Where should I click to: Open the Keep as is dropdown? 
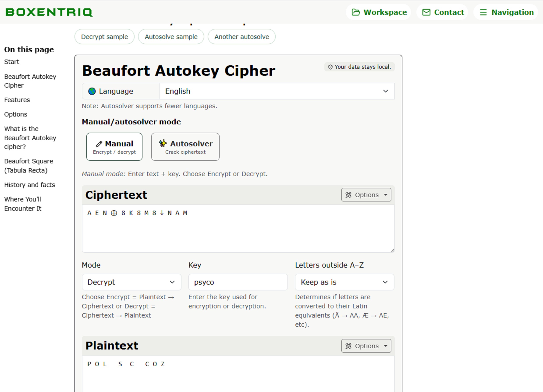point(344,282)
